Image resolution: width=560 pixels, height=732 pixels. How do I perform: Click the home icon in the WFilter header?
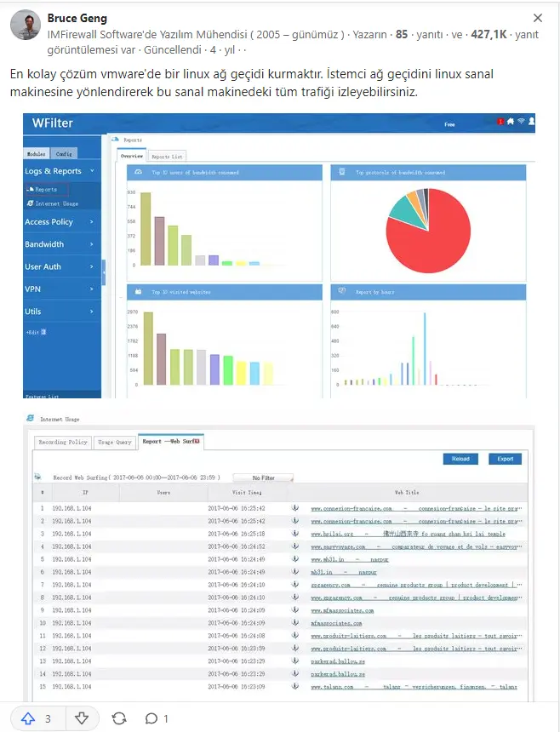(511, 122)
